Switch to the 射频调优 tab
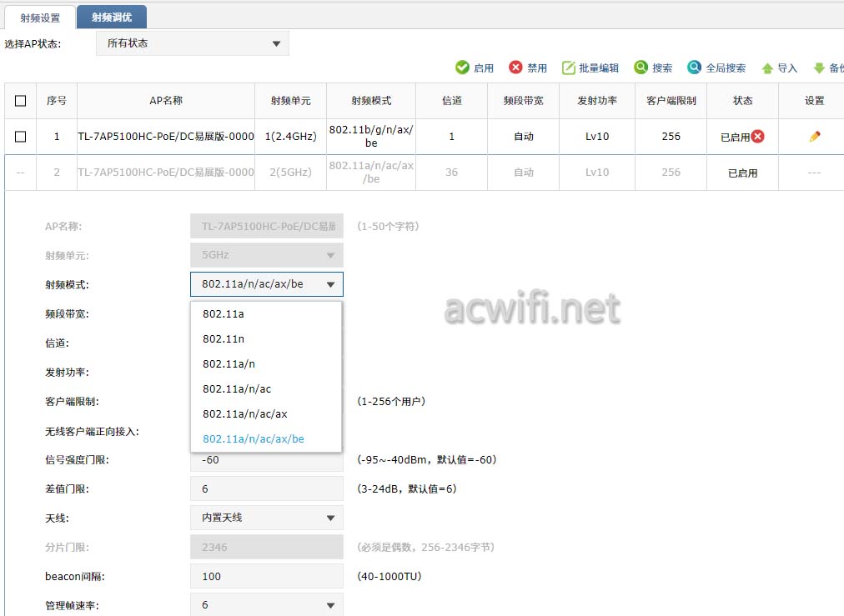Image resolution: width=844 pixels, height=616 pixels. (x=112, y=18)
